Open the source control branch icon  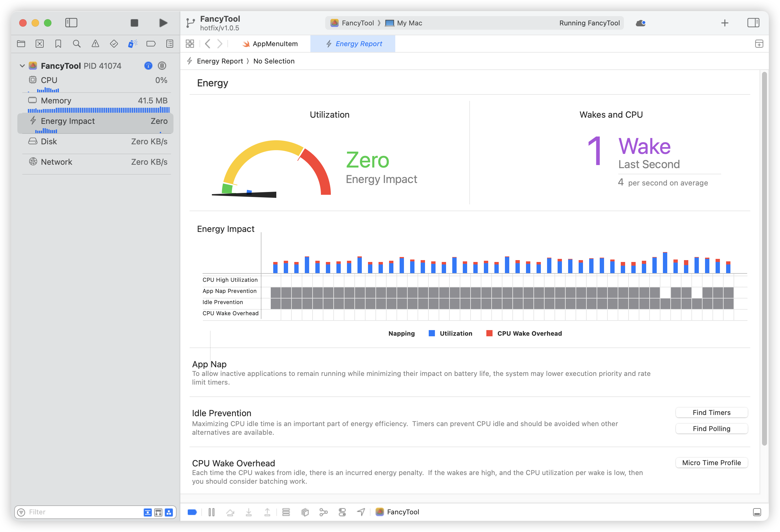coord(190,23)
